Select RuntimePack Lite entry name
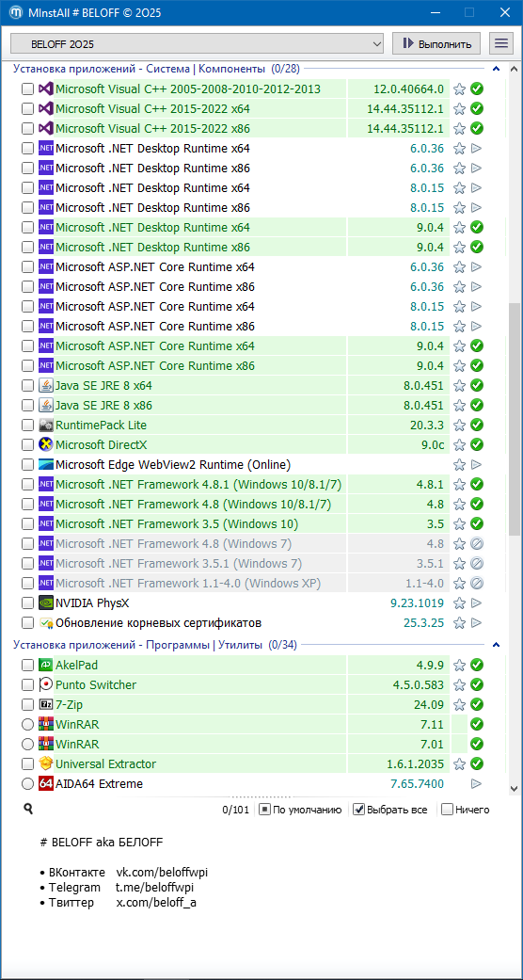The width and height of the screenshot is (523, 980). [x=102, y=425]
